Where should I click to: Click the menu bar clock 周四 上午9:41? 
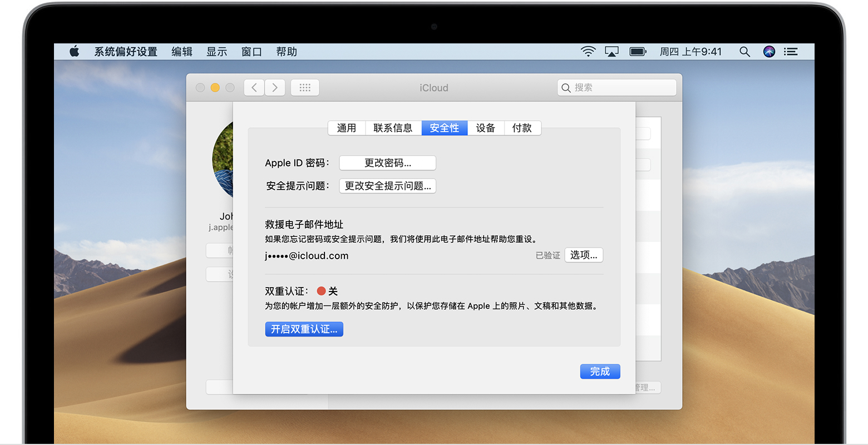click(x=691, y=52)
